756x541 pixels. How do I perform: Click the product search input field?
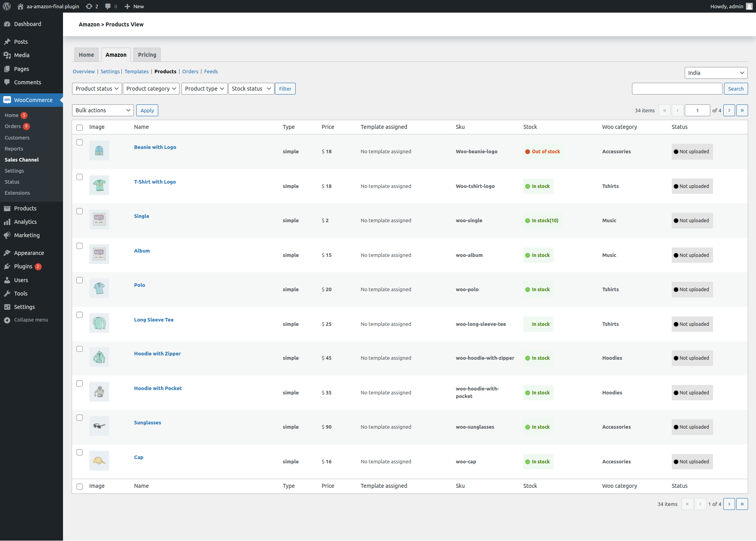[x=677, y=89]
